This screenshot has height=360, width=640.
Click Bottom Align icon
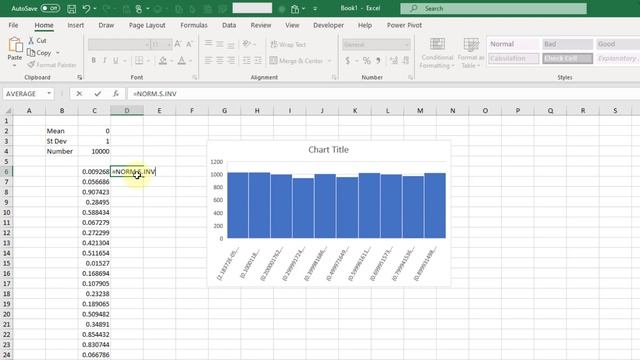(x=231, y=44)
